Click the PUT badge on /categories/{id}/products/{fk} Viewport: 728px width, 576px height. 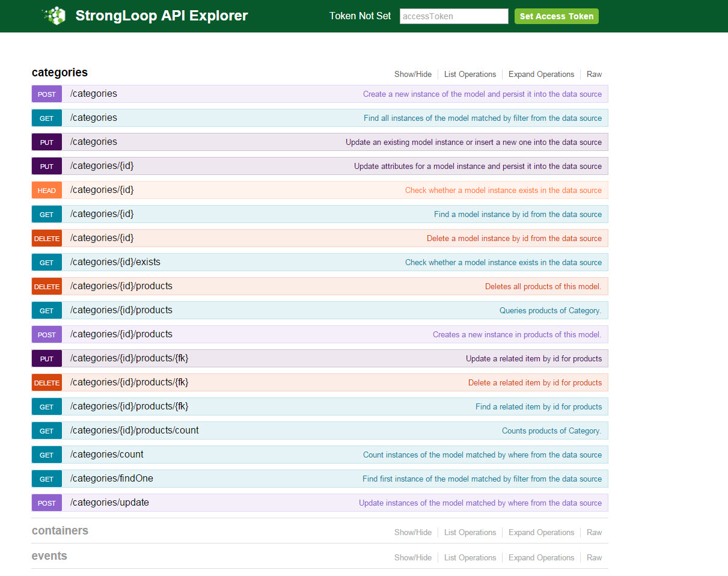point(46,358)
